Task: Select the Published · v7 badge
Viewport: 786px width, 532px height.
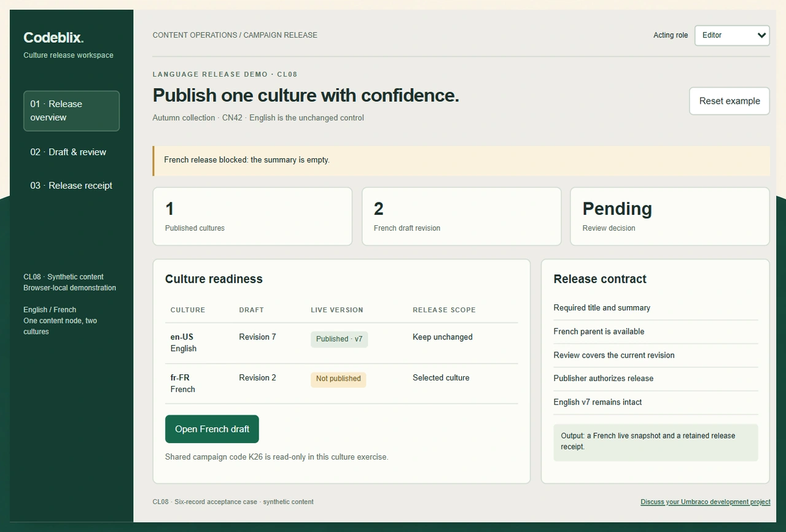Action: [x=339, y=339]
